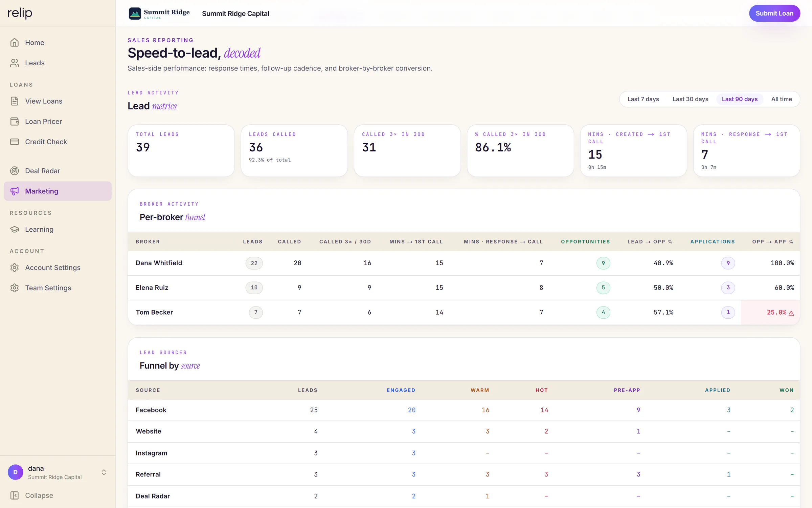Click the Total Leads card
The image size is (812, 508).
(181, 151)
